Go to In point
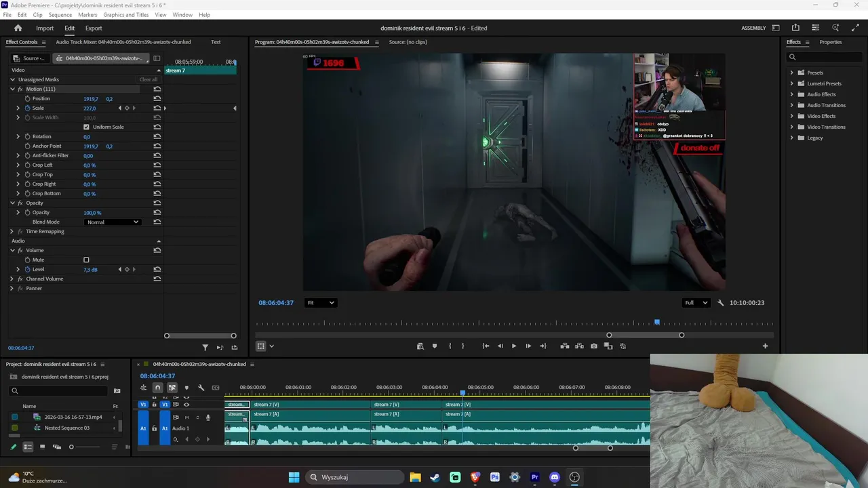 pos(486,346)
